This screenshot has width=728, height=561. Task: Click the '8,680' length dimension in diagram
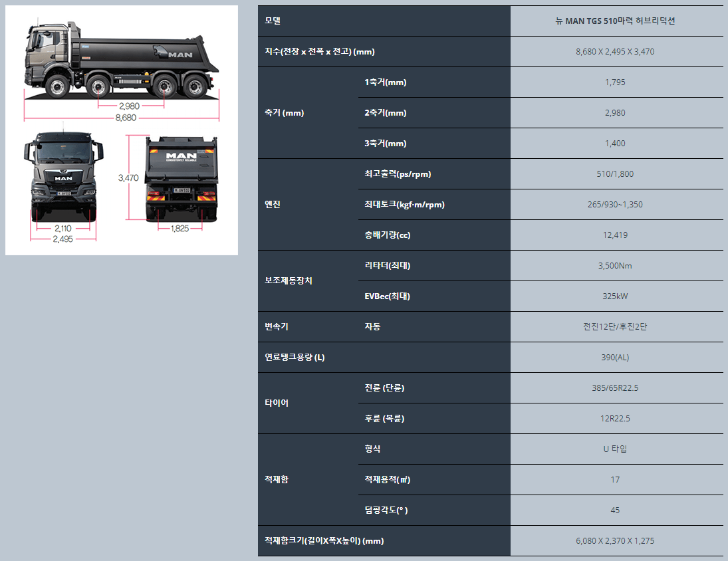click(x=126, y=118)
